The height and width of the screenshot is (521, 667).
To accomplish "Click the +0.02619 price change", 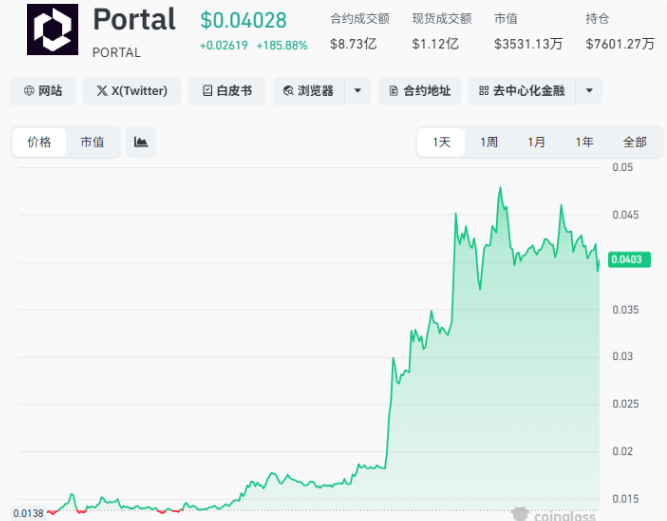I will point(224,46).
